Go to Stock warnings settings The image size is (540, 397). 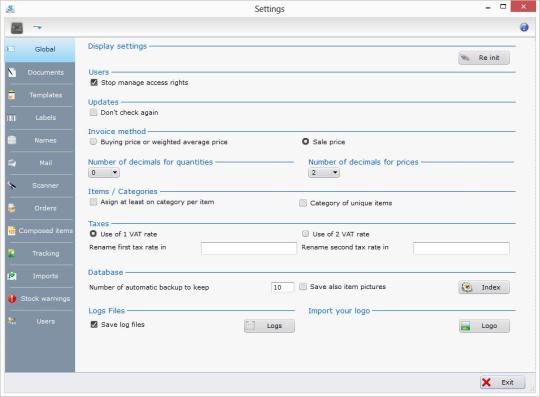[40, 299]
